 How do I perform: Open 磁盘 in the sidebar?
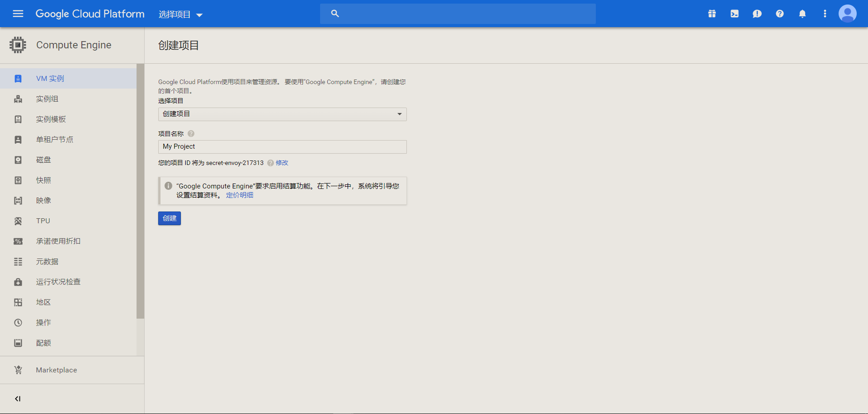pyautogui.click(x=68, y=160)
